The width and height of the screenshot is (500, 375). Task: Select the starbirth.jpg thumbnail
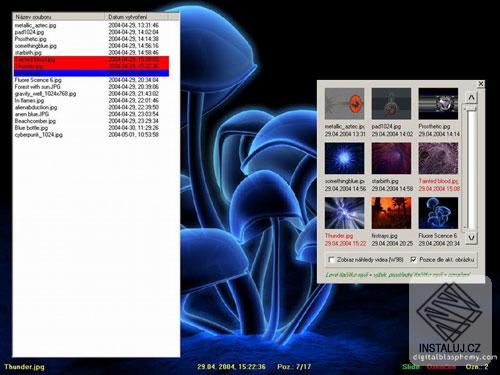[391, 158]
